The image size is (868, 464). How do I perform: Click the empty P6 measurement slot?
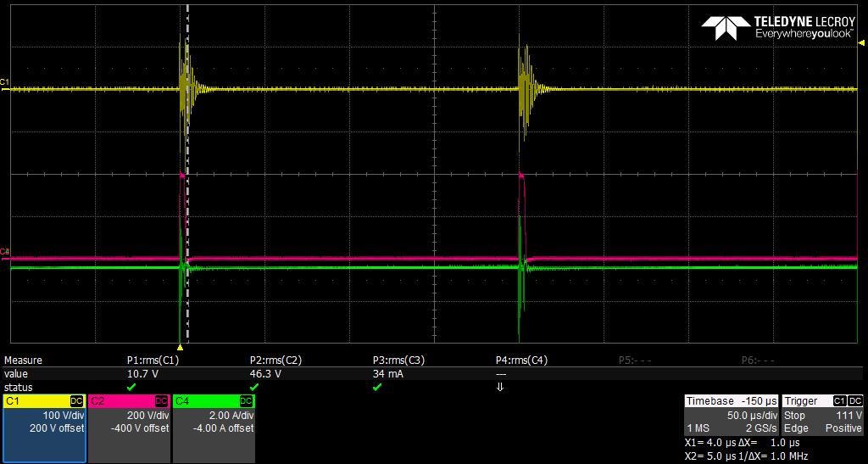tap(758, 361)
